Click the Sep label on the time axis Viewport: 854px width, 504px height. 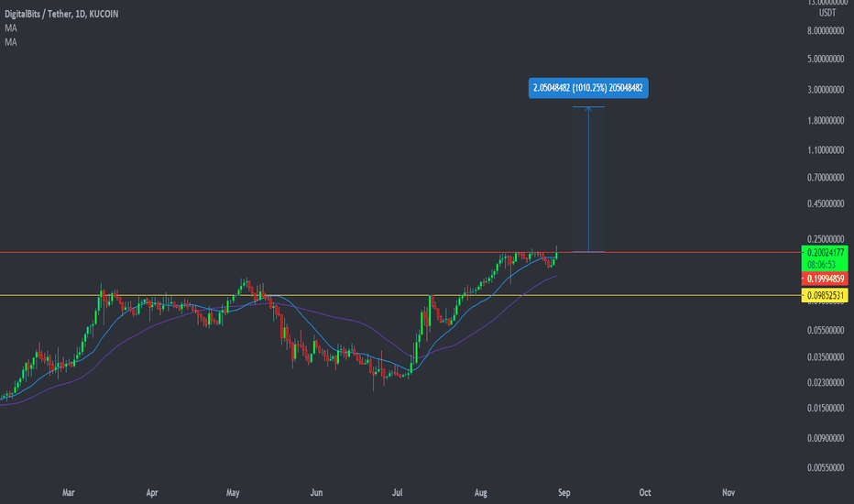[564, 493]
